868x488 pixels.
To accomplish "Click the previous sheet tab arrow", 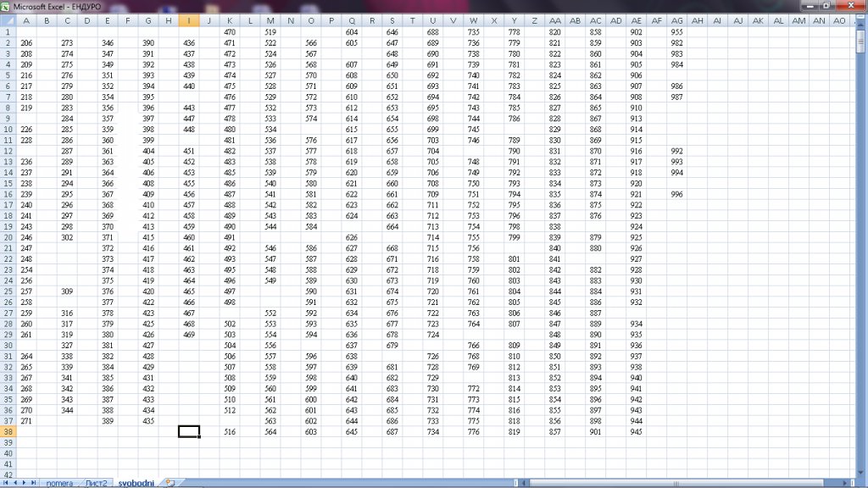I will point(15,483).
